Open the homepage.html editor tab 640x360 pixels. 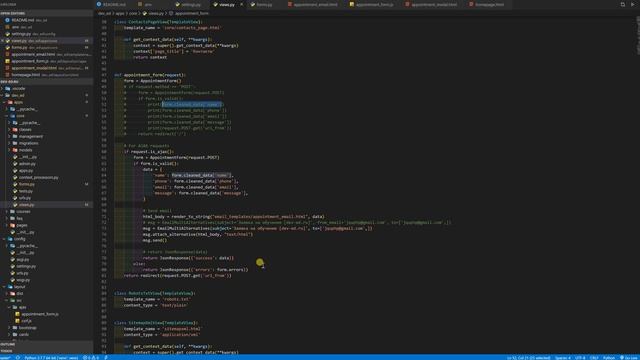coord(489,4)
